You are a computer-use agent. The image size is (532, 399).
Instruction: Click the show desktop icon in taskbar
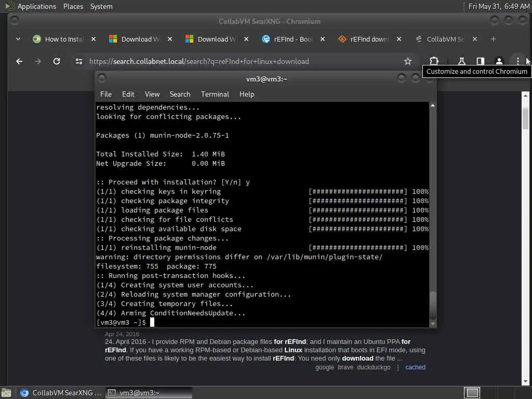pyautogui.click(x=6, y=393)
